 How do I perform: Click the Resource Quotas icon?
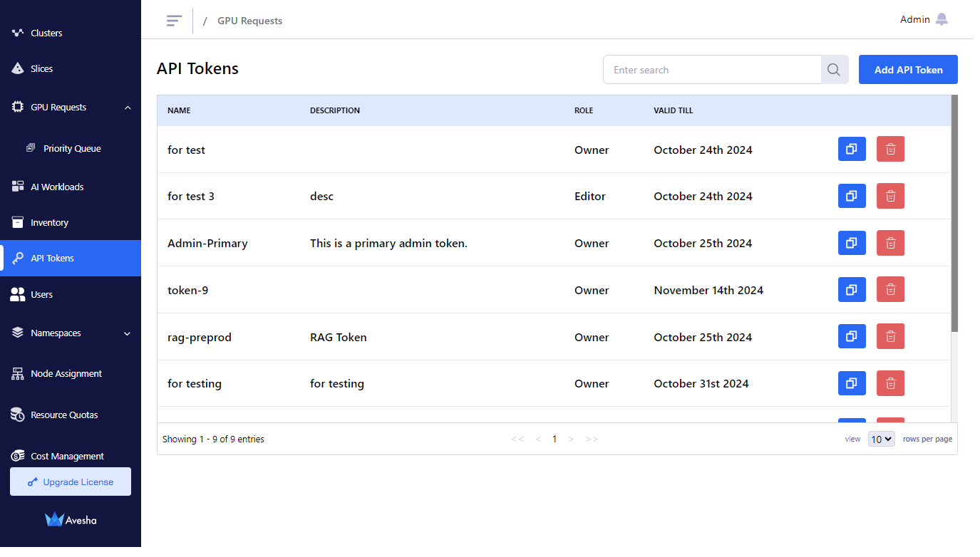[18, 415]
